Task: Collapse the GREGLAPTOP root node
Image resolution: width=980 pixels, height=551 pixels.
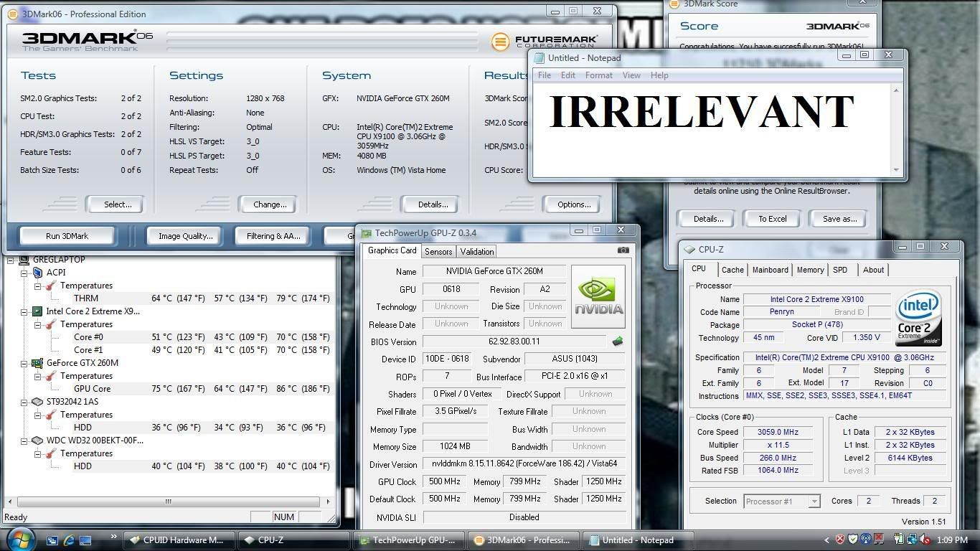Action: pyautogui.click(x=11, y=260)
